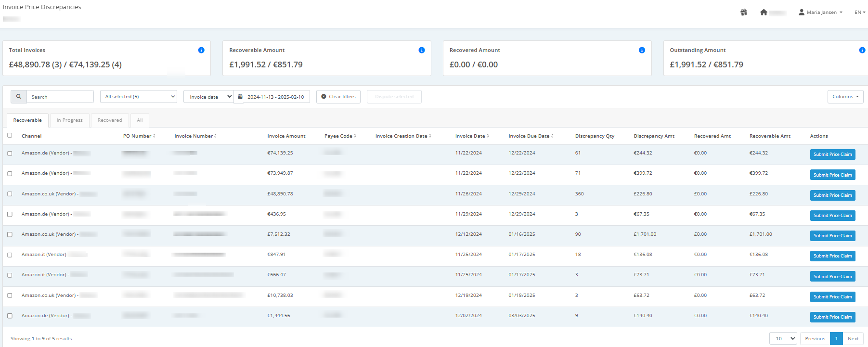Click the search magnifier icon

(x=19, y=97)
